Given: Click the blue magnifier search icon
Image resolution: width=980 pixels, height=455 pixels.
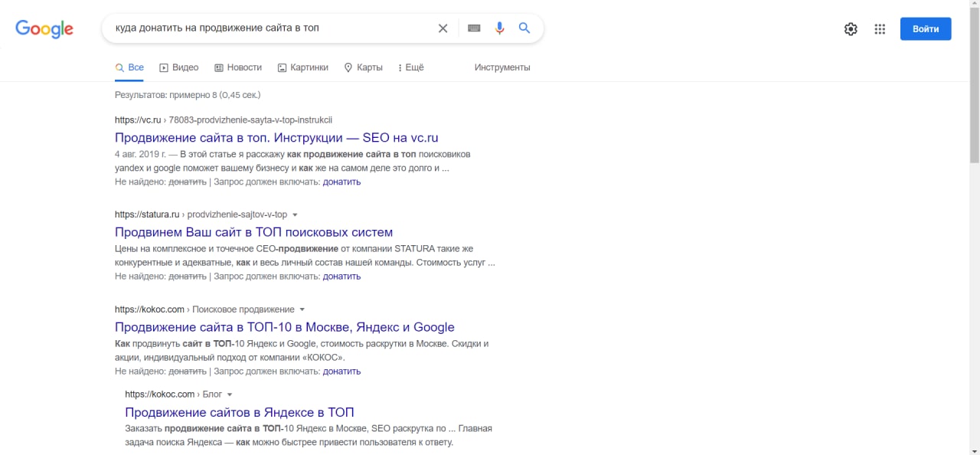Looking at the screenshot, I should pyautogui.click(x=524, y=28).
